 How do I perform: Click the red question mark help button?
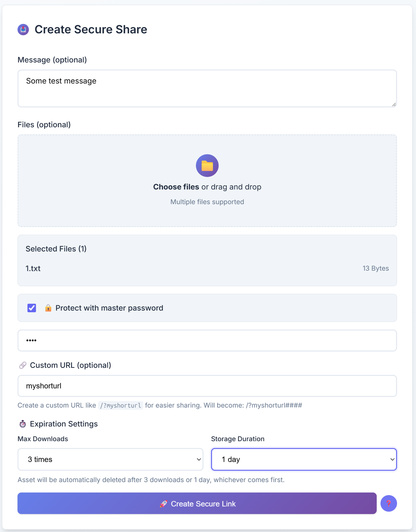[x=388, y=503]
